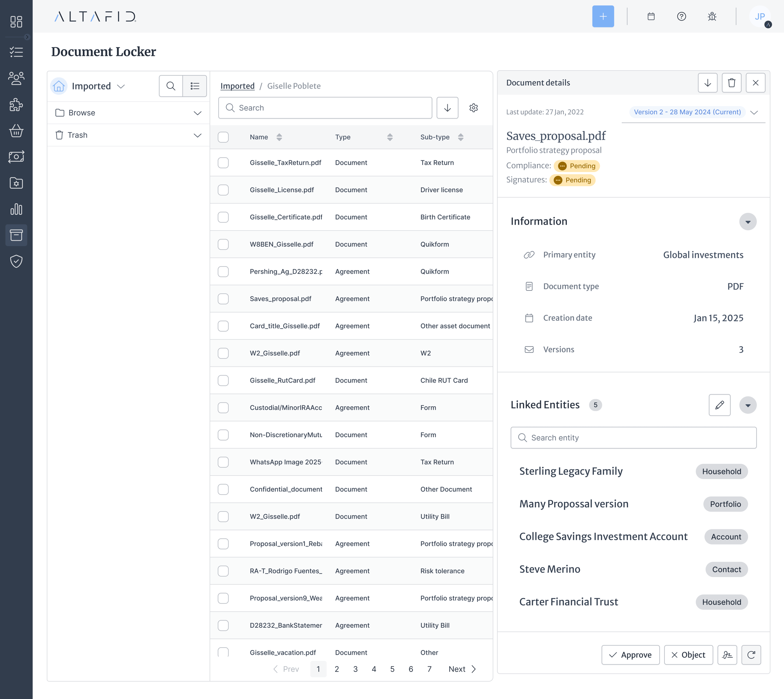Open the JP user avatar menu
The image size is (784, 699).
[760, 16]
